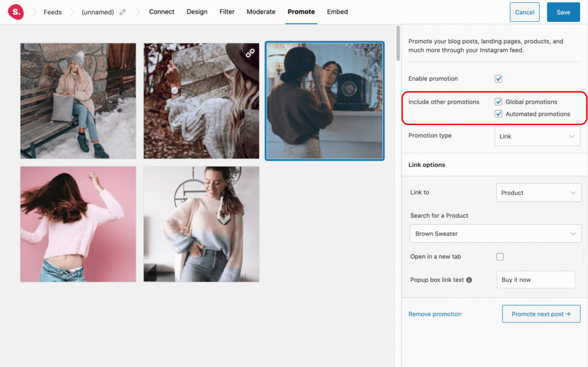Select the Promote tab
Screen dimensions: 588x367
[x=301, y=11]
